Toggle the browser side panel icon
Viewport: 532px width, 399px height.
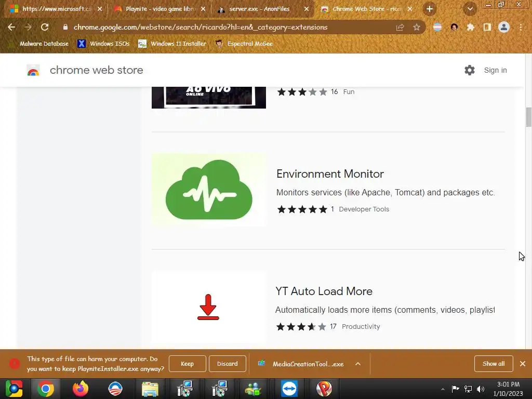(487, 27)
